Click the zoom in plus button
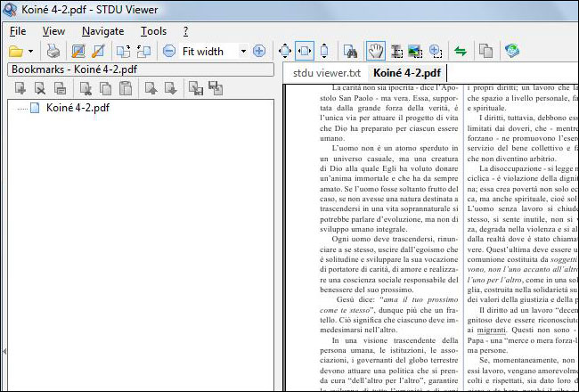The width and height of the screenshot is (579, 392). pyautogui.click(x=259, y=52)
